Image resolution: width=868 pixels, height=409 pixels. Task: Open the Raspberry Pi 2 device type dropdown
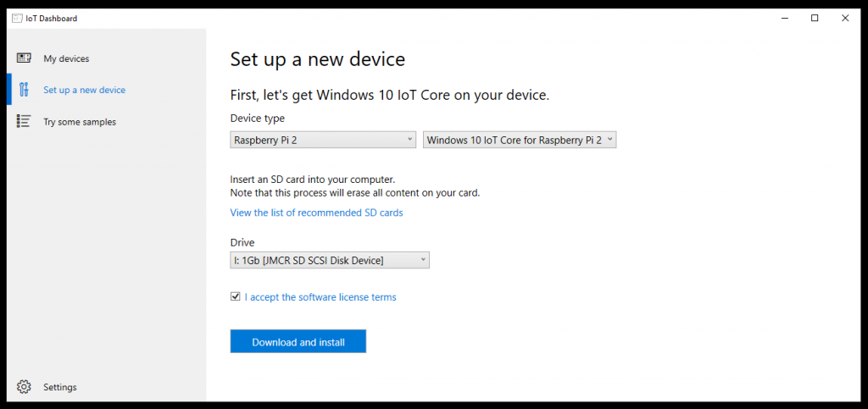pyautogui.click(x=323, y=140)
